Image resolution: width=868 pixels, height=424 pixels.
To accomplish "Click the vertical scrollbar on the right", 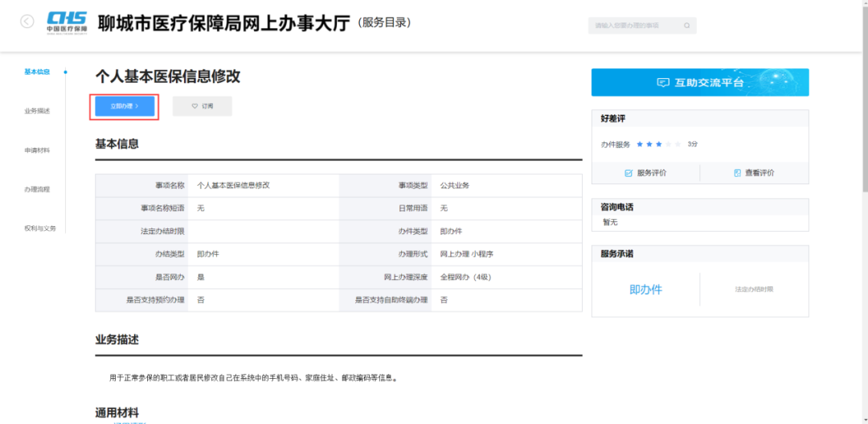I will click(x=864, y=121).
